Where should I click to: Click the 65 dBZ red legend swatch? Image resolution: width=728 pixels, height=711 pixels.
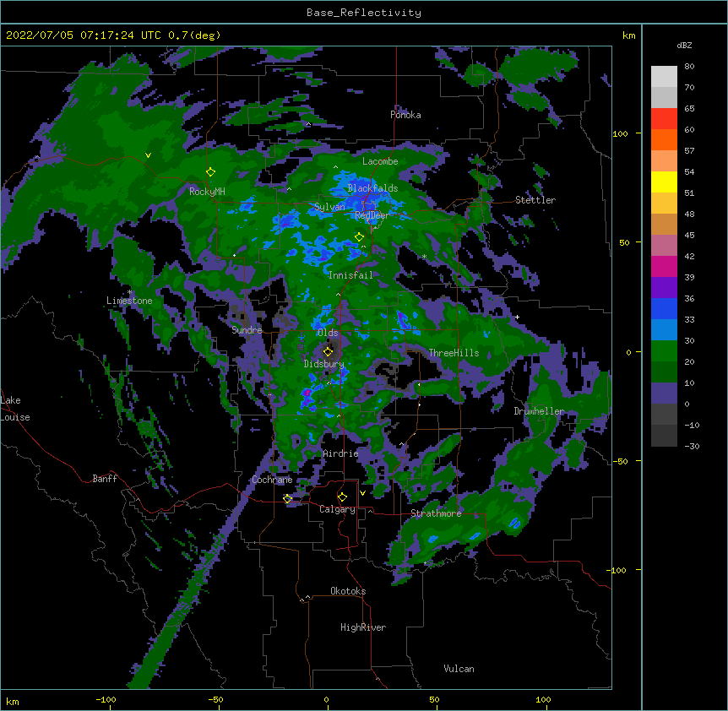pyautogui.click(x=664, y=118)
